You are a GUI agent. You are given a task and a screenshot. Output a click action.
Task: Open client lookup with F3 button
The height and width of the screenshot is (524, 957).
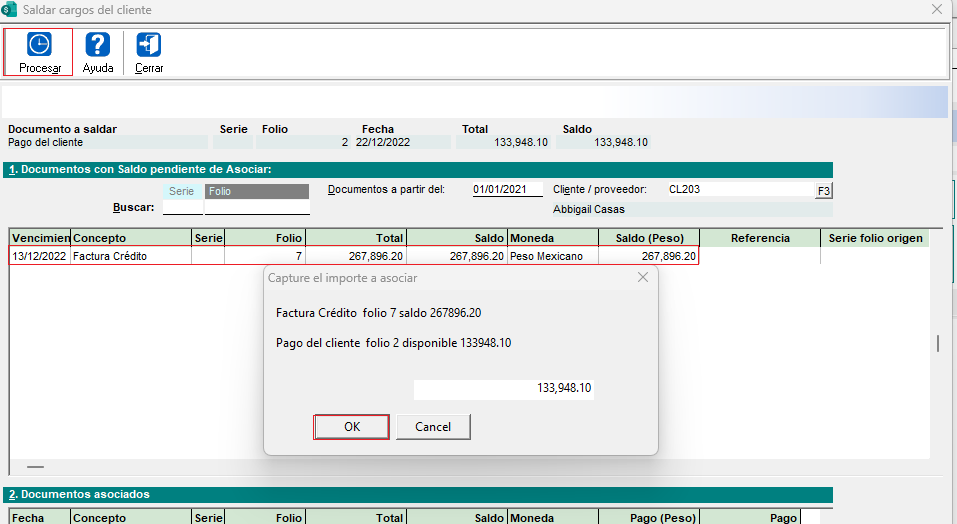pos(823,191)
